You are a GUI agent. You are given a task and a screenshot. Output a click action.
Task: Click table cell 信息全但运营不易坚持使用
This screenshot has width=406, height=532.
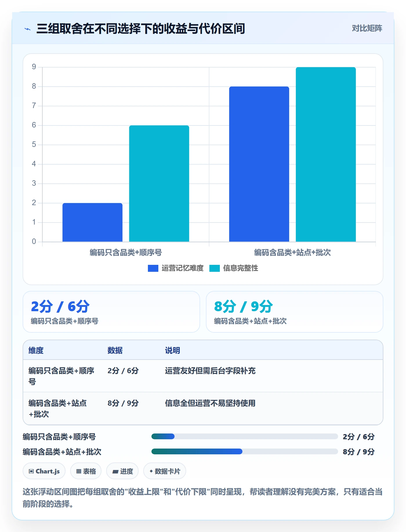[x=210, y=403]
